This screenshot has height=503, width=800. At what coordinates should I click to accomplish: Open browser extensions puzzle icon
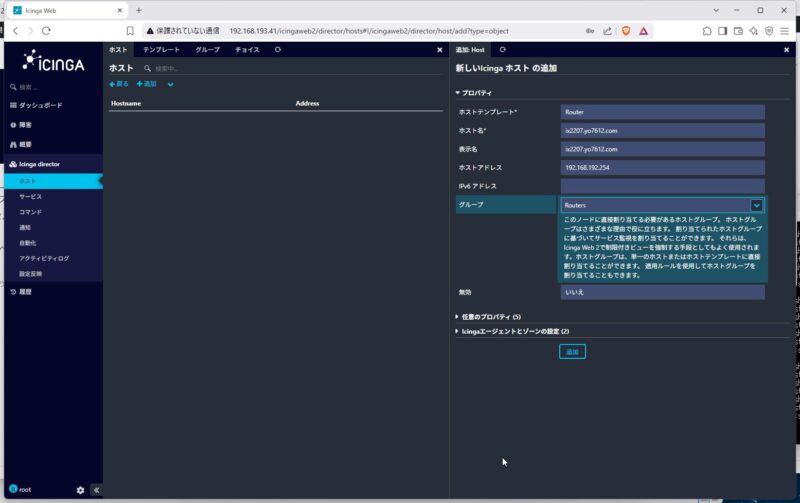(x=707, y=31)
